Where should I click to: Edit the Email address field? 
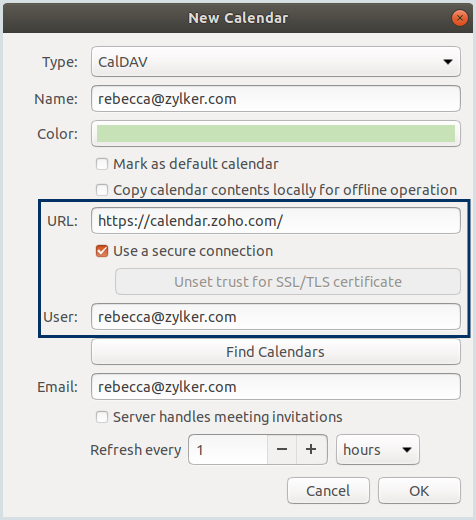[276, 387]
